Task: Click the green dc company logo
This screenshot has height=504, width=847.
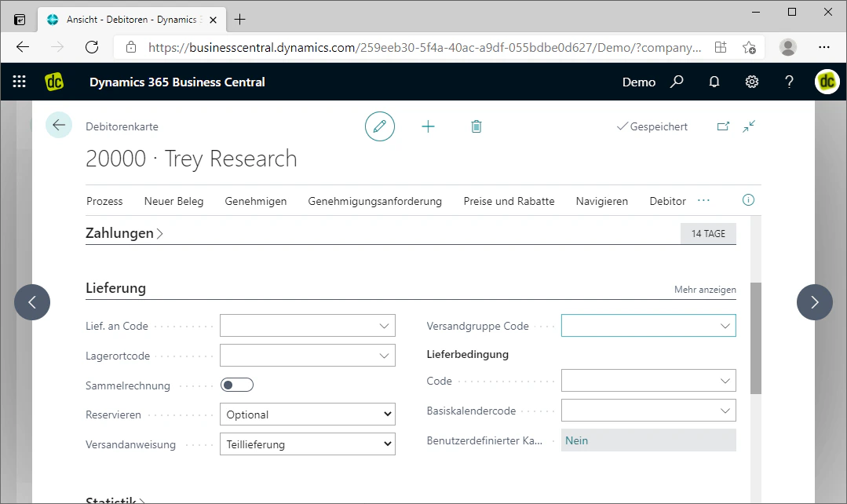Action: pos(54,82)
